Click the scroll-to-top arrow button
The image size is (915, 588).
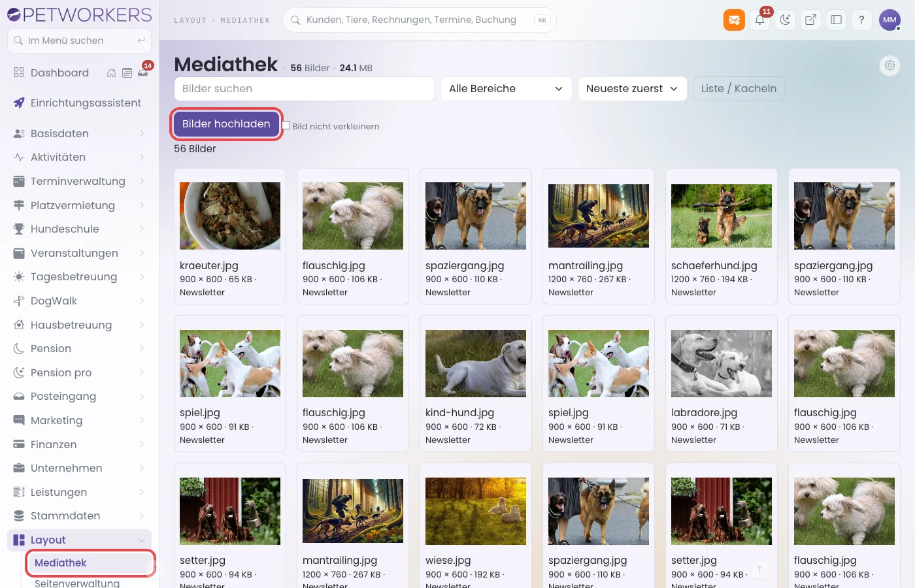pos(759,570)
